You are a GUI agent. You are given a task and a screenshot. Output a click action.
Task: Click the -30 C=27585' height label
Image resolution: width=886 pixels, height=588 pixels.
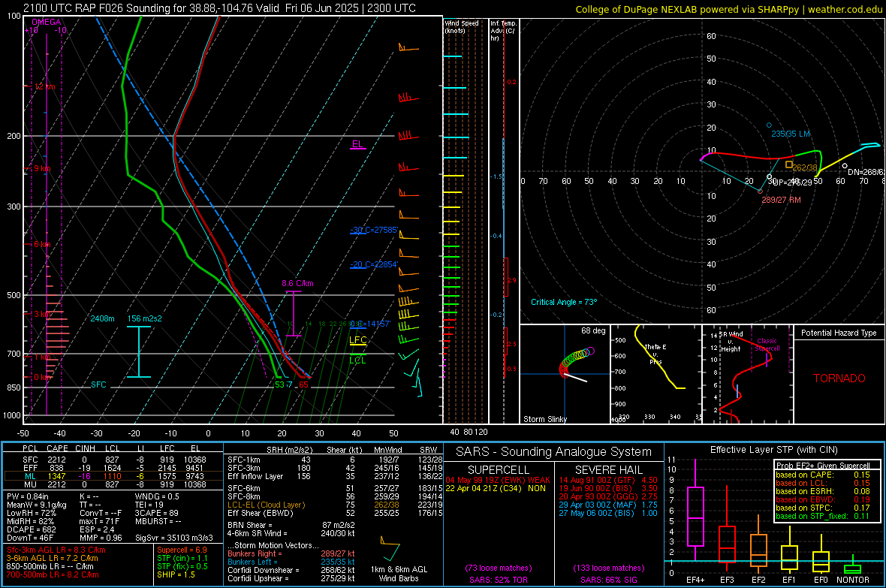click(374, 230)
